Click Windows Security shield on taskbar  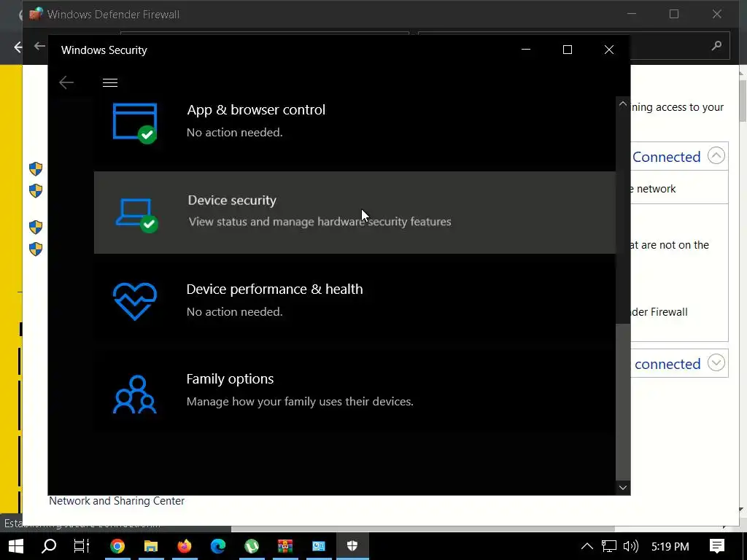[352, 545]
